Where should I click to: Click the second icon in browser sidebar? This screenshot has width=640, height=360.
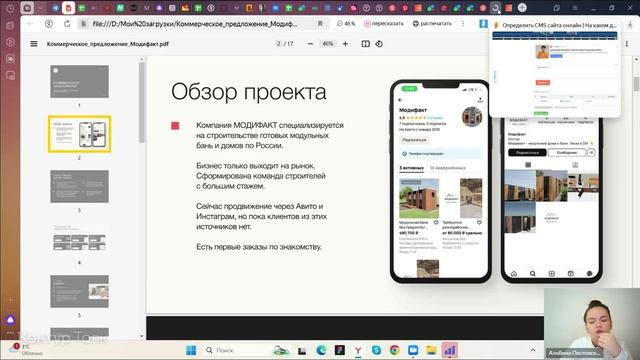(x=10, y=25)
